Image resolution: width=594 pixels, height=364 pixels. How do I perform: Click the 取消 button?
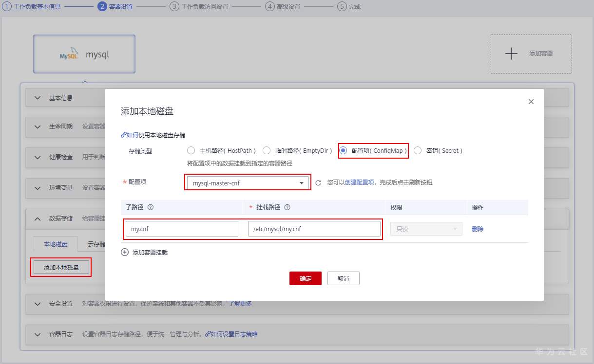tap(344, 278)
